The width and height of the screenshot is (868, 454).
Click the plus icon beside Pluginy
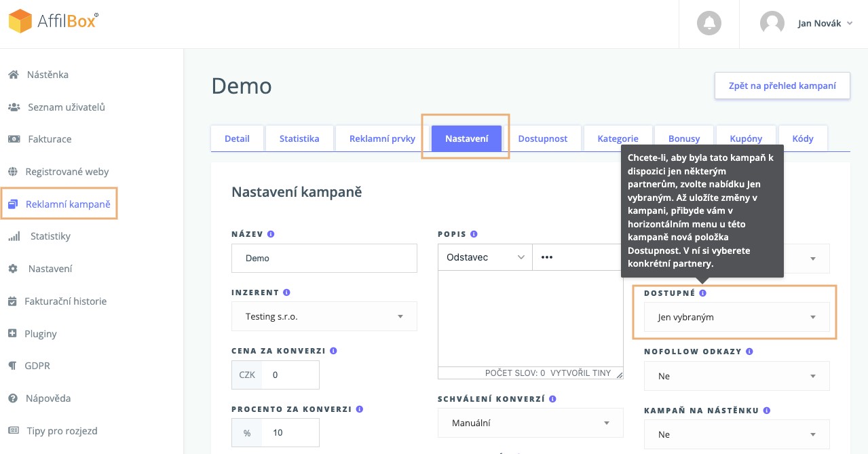point(12,333)
